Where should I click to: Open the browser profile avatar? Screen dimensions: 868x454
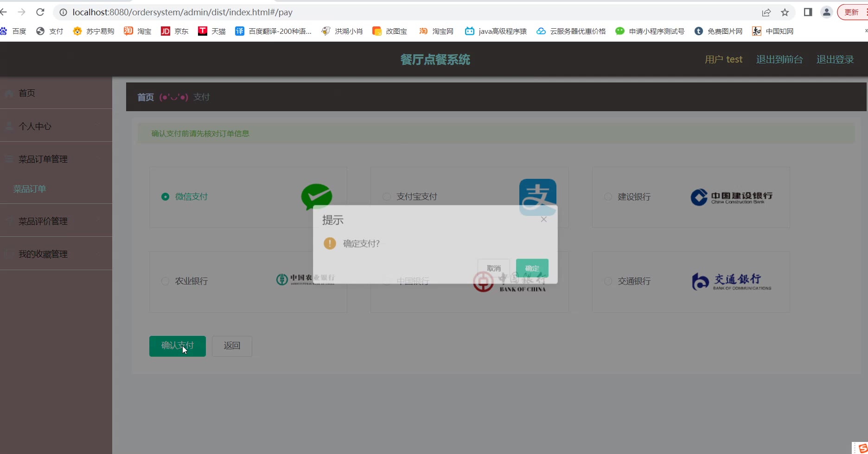[x=826, y=13]
